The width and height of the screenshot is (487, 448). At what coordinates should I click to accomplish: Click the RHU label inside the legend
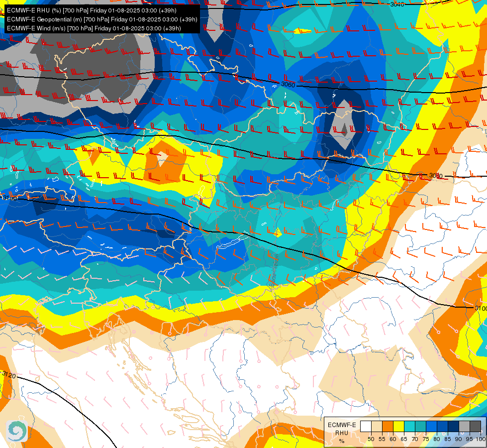click(x=342, y=433)
